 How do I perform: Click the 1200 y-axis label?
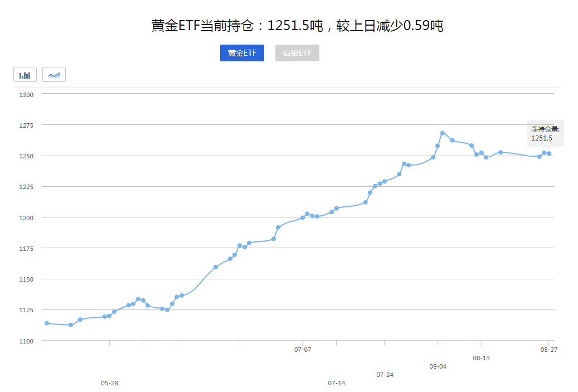(x=26, y=218)
